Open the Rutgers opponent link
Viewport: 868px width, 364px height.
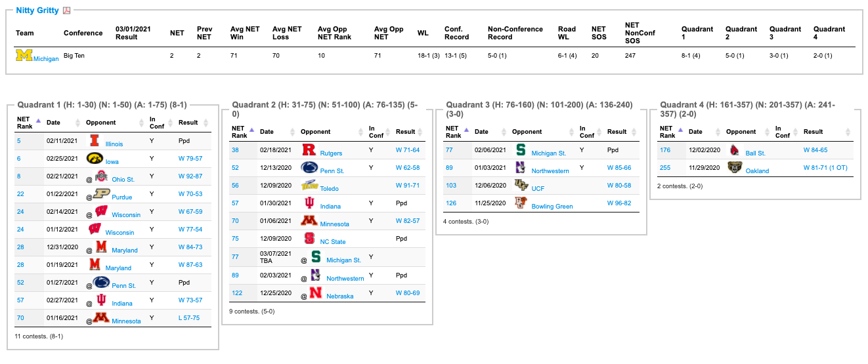(x=331, y=153)
